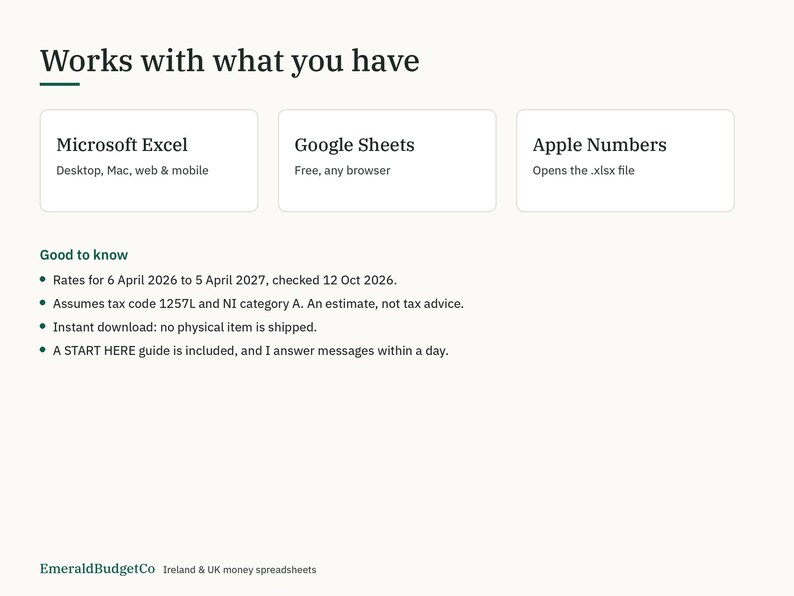Screen dimensions: 794x596
Task: Click the bullet dot before 'Instant download'
Action: (x=43, y=326)
